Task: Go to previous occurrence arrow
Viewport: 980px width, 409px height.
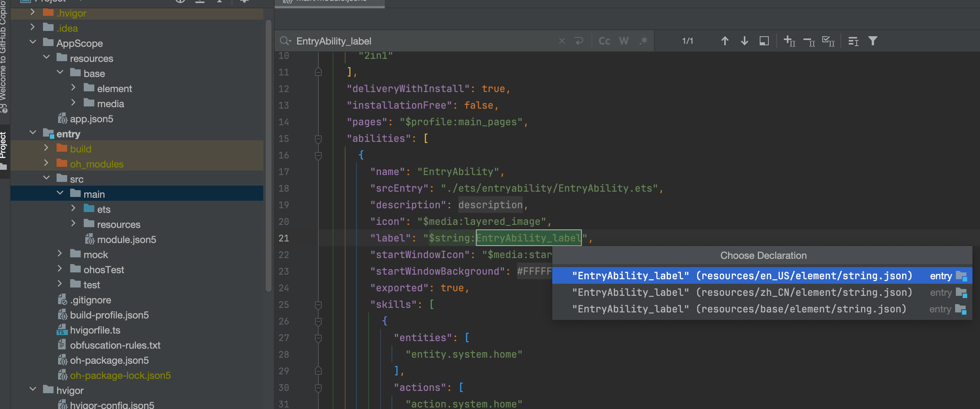Action: pyautogui.click(x=725, y=41)
